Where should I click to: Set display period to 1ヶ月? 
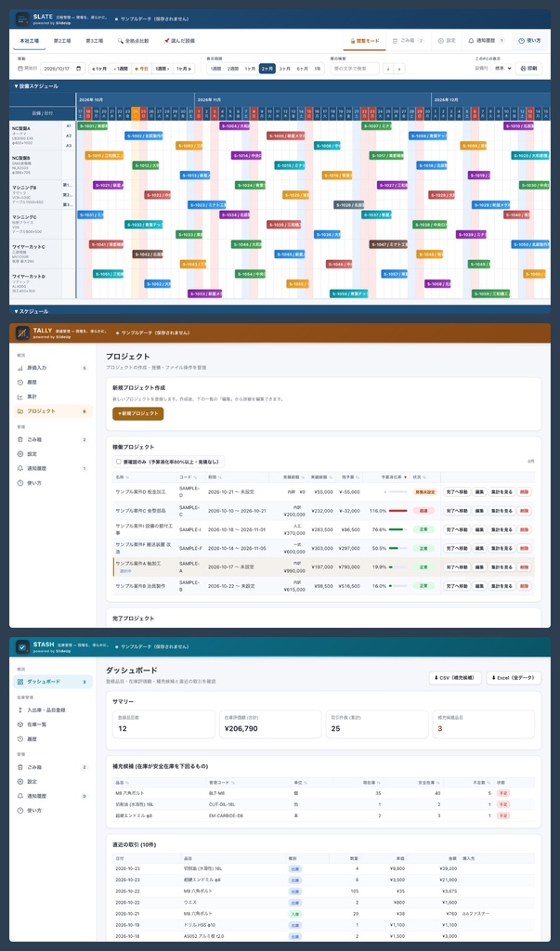[x=250, y=69]
